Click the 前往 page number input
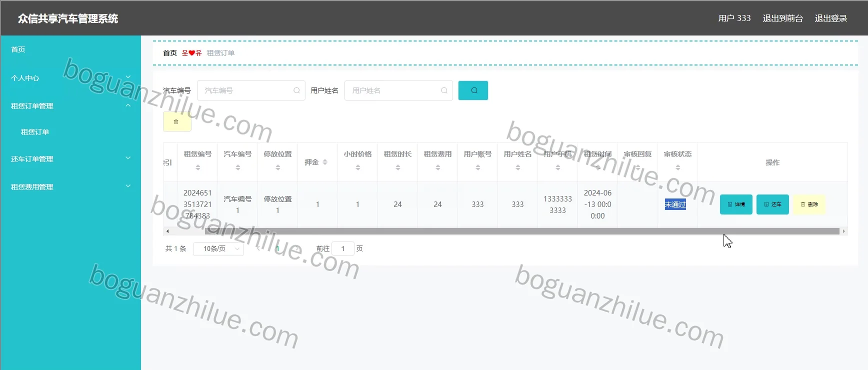Image resolution: width=868 pixels, height=370 pixels. point(343,248)
